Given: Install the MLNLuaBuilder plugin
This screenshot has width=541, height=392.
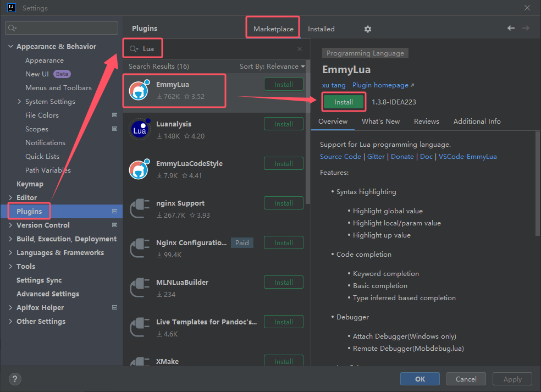Looking at the screenshot, I should coord(284,282).
